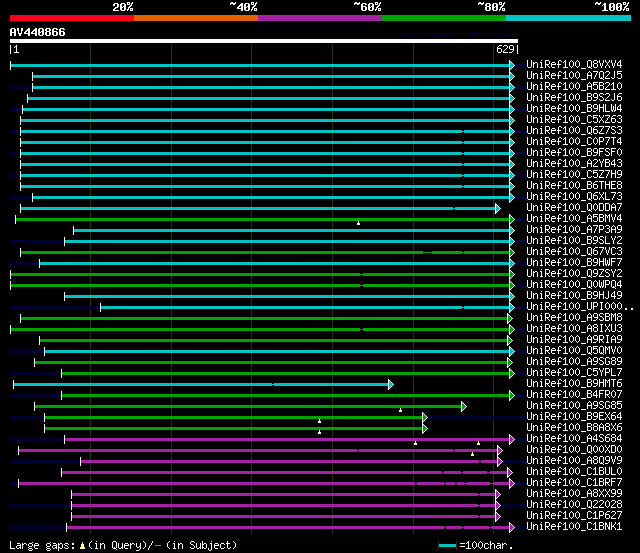Click the arrowhead ending the Q8VXV4 alignment
Viewport: 640px width, 553px height.
pyautogui.click(x=512, y=65)
